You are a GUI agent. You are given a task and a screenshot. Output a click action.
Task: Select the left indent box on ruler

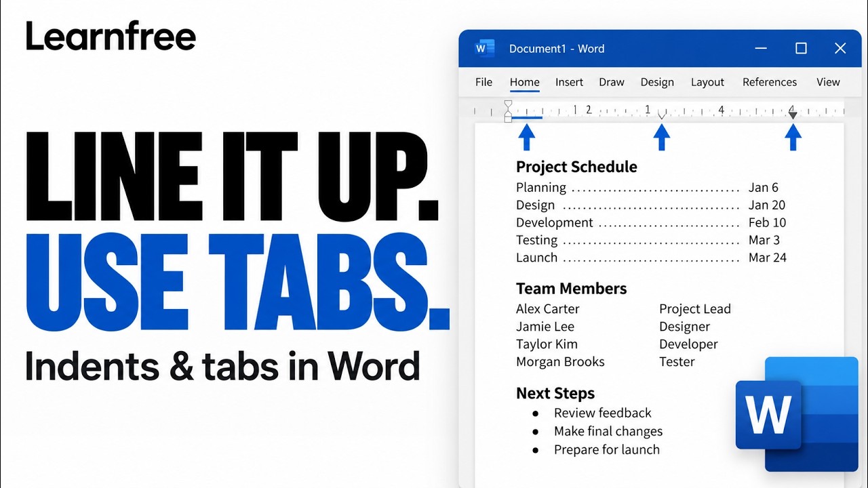tap(508, 119)
